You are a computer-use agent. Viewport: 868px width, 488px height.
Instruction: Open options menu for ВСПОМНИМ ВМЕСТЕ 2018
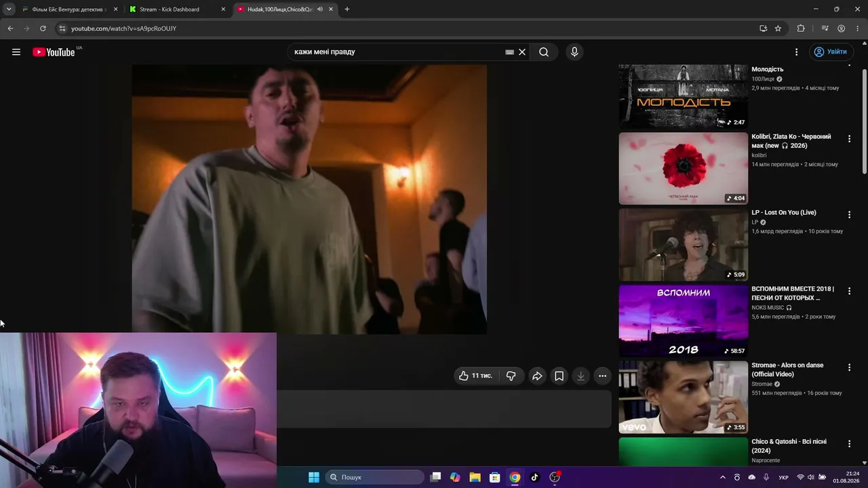[x=849, y=291]
